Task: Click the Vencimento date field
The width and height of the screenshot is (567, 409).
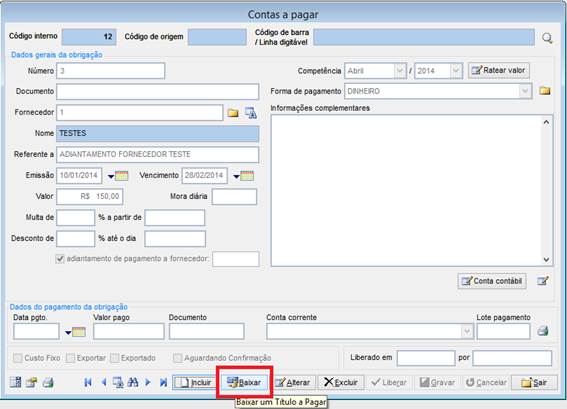Action: point(205,175)
